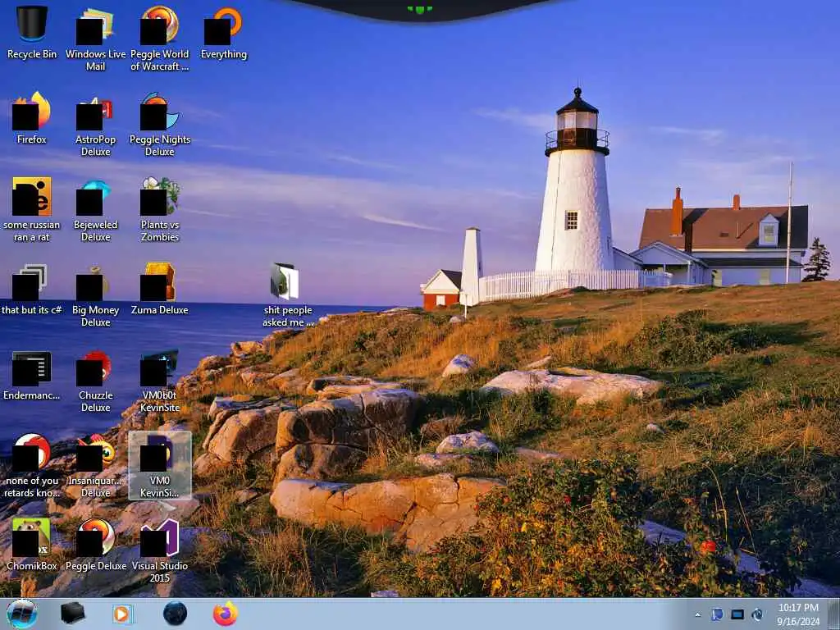Image resolution: width=840 pixels, height=630 pixels.
Task: Select Bejeweled Deluxe shortcut
Action: [x=95, y=209]
